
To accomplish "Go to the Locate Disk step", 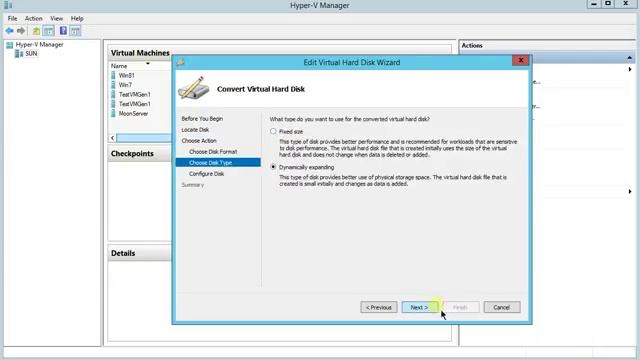I will pos(195,130).
